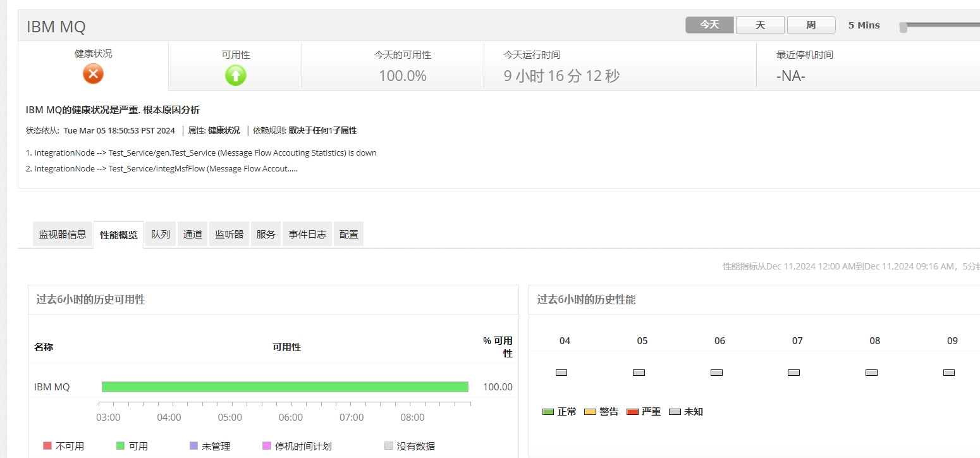This screenshot has width=980, height=458.
Task: Click the 03:00 tick on availability timeline
Action: 109,417
